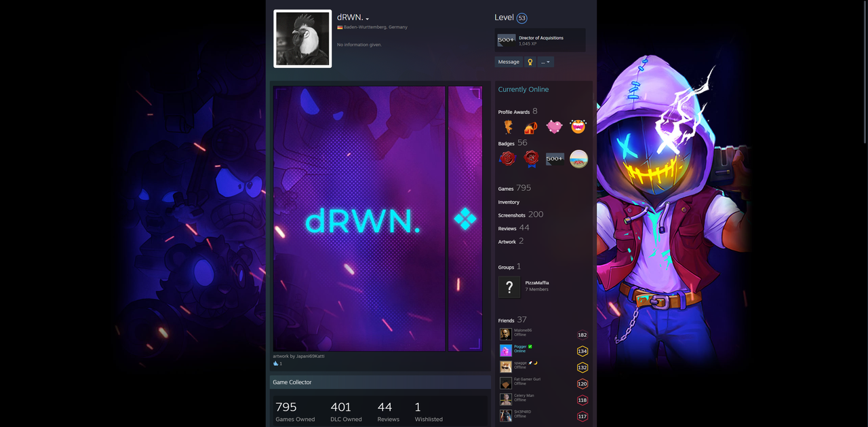The width and height of the screenshot is (868, 427).
Task: View the flame profile award icon
Action: coord(508,127)
